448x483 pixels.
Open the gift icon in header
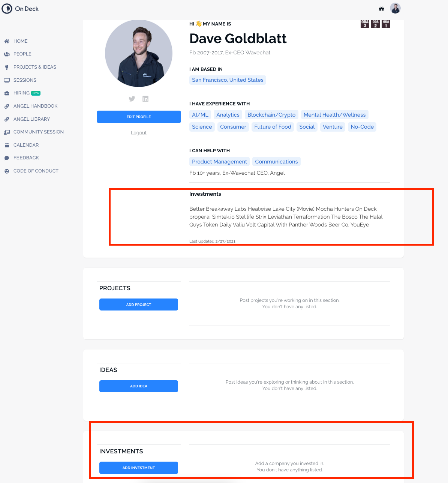[381, 9]
